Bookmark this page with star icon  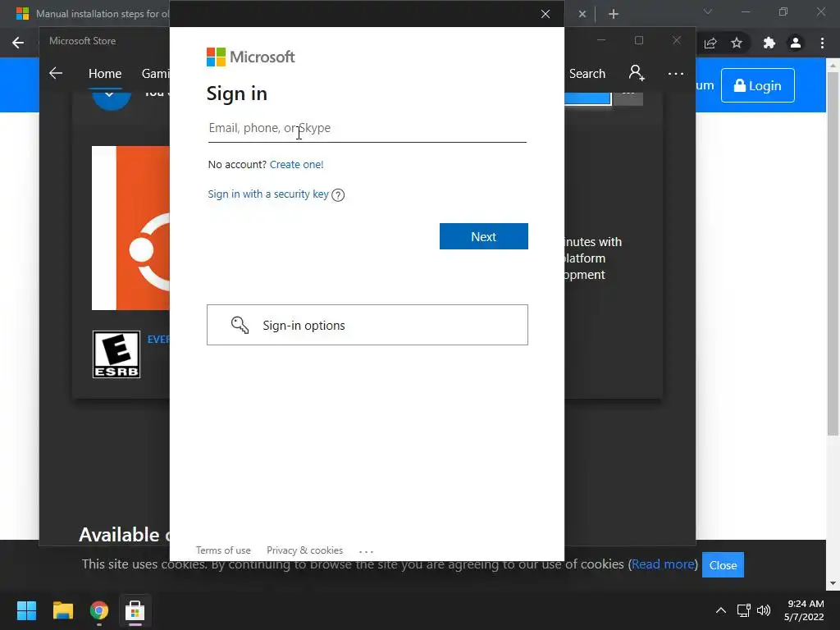click(x=737, y=43)
